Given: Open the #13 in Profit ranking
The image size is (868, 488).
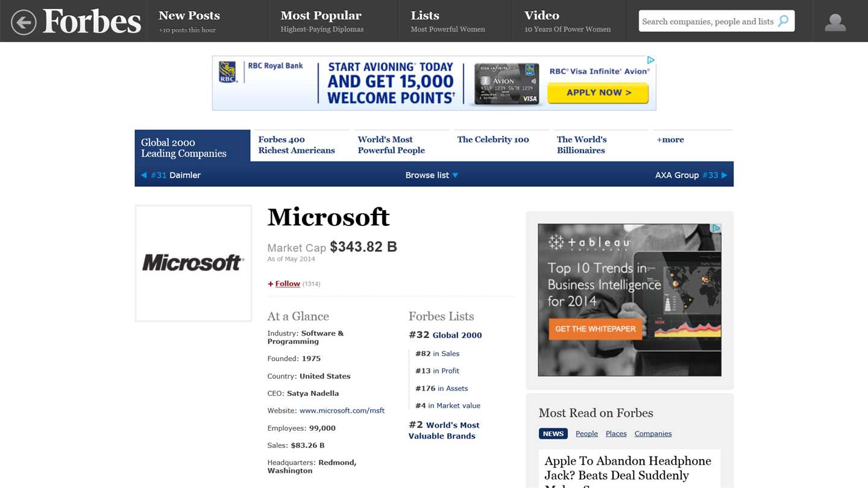Looking at the screenshot, I should click(437, 371).
